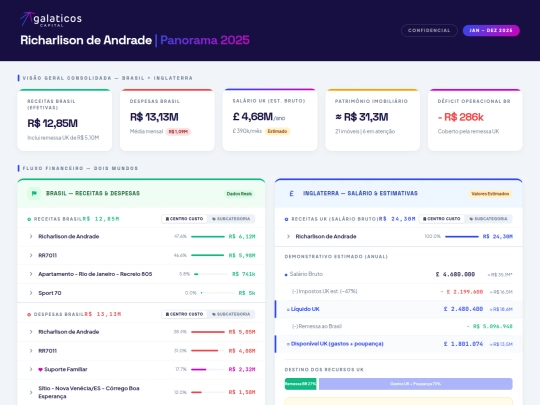Click the Destino dos Recursos UK heading
540x405 pixels.
point(324,370)
